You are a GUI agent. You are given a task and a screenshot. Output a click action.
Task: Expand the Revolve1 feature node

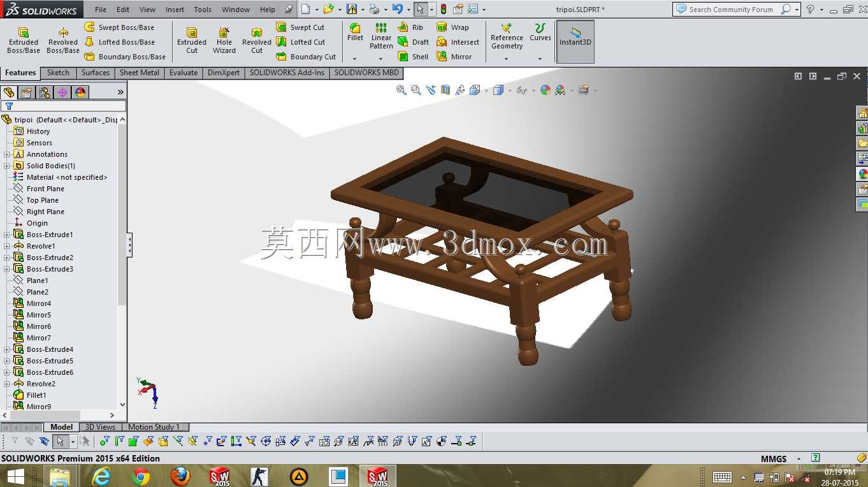pyautogui.click(x=7, y=246)
